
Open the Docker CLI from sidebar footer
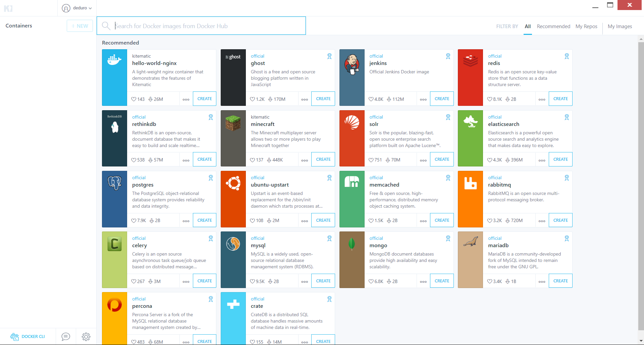click(28, 336)
